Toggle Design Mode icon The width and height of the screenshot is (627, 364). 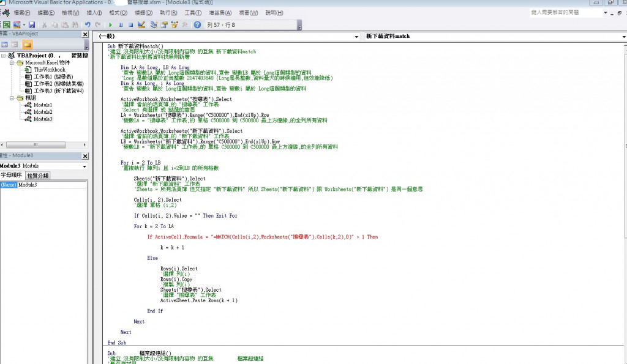click(141, 24)
